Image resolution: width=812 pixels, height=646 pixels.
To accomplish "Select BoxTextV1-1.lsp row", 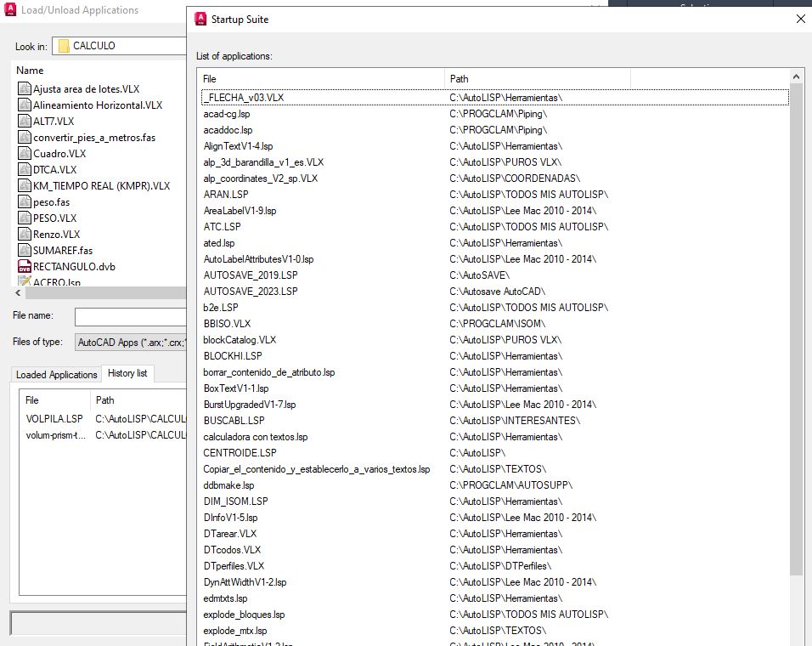I will 494,388.
